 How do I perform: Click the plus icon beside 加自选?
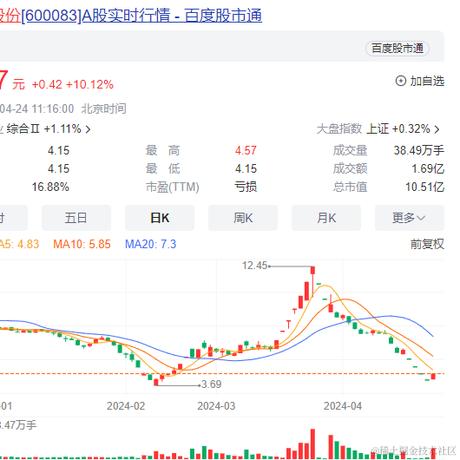coord(400,81)
